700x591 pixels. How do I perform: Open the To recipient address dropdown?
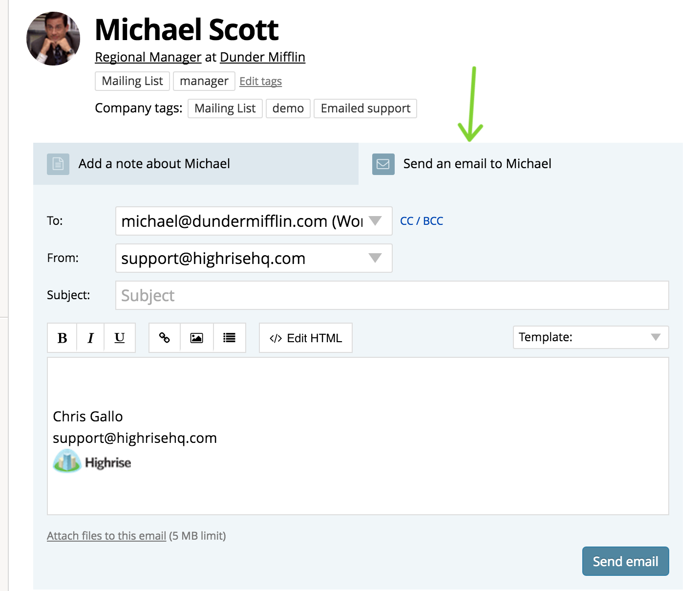pyautogui.click(x=254, y=221)
